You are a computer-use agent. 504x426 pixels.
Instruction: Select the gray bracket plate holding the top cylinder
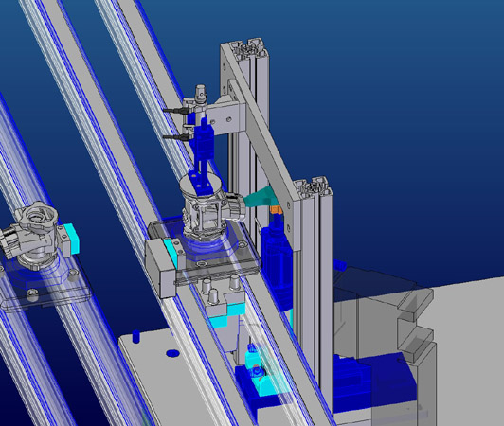[226, 118]
